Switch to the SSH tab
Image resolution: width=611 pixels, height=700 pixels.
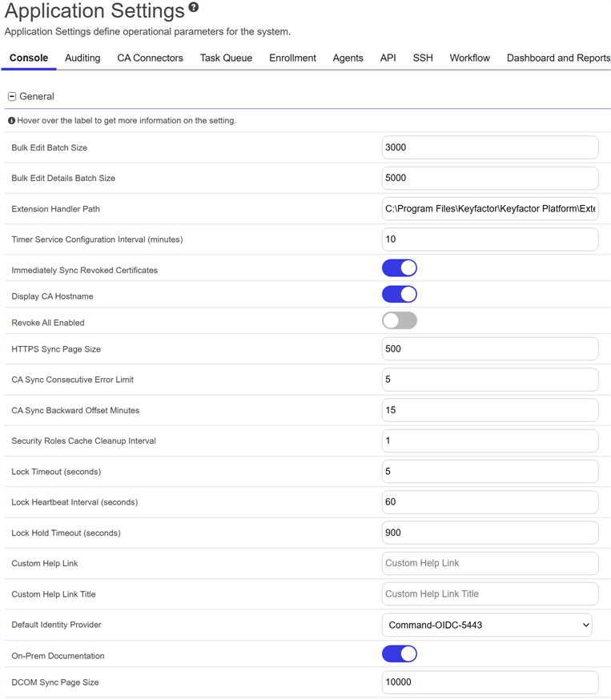[x=423, y=58]
